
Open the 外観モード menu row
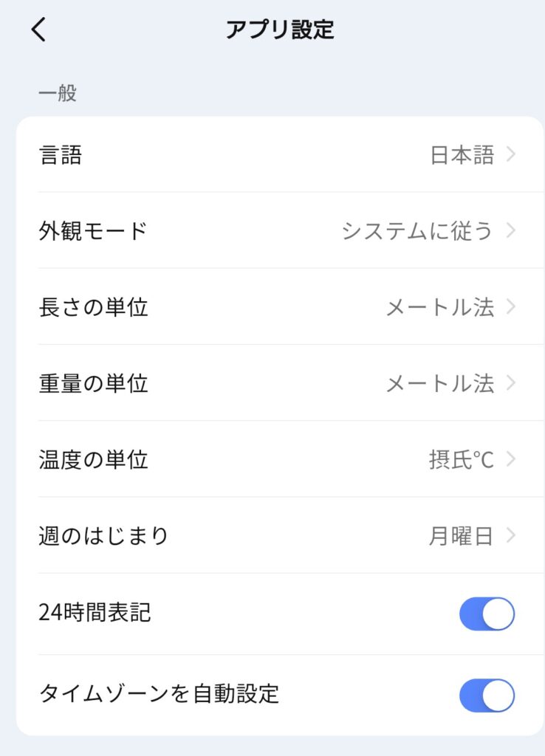click(93, 231)
